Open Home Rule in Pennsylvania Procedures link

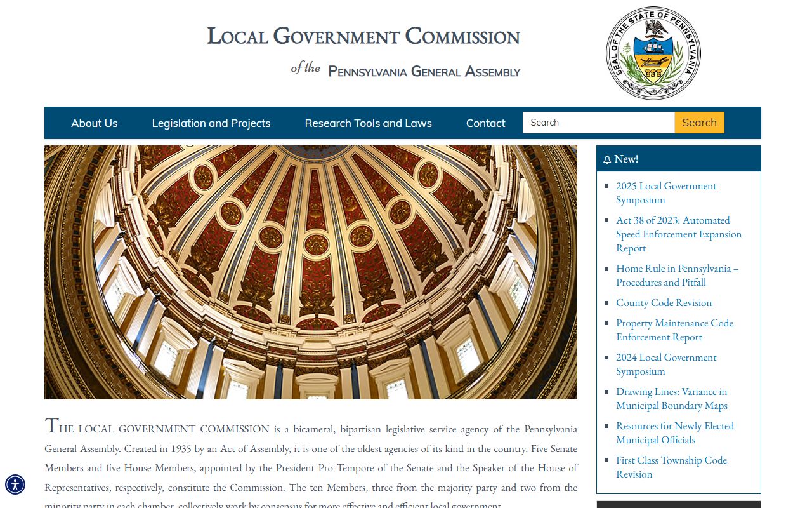(x=678, y=275)
